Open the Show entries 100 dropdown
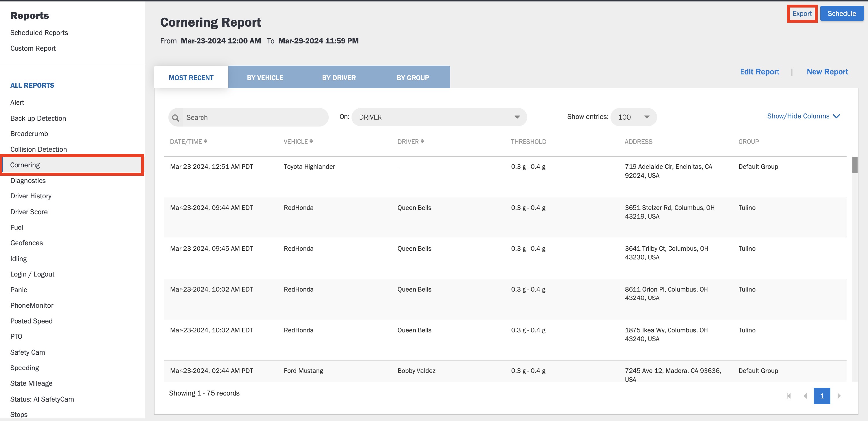Screen dimensions: 868x421 pyautogui.click(x=633, y=117)
